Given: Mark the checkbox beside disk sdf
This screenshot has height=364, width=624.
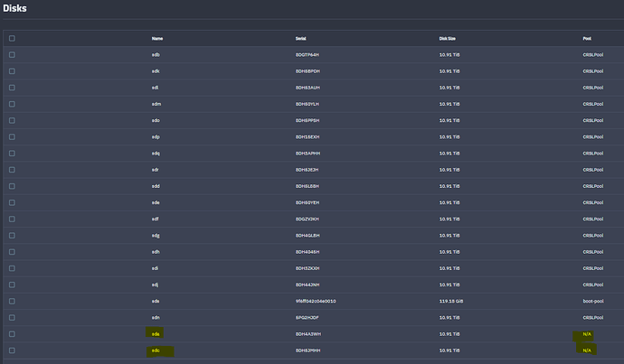Looking at the screenshot, I should click(x=12, y=219).
